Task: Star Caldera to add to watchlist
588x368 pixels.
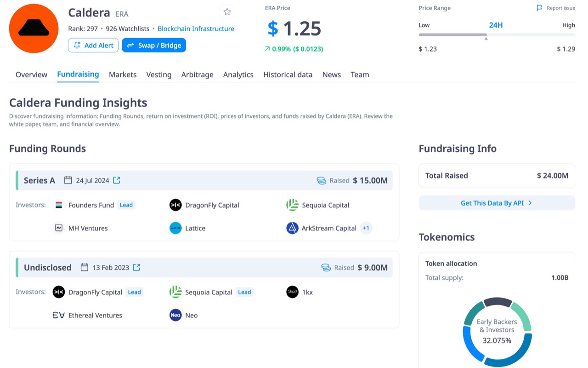Action: pyautogui.click(x=227, y=12)
